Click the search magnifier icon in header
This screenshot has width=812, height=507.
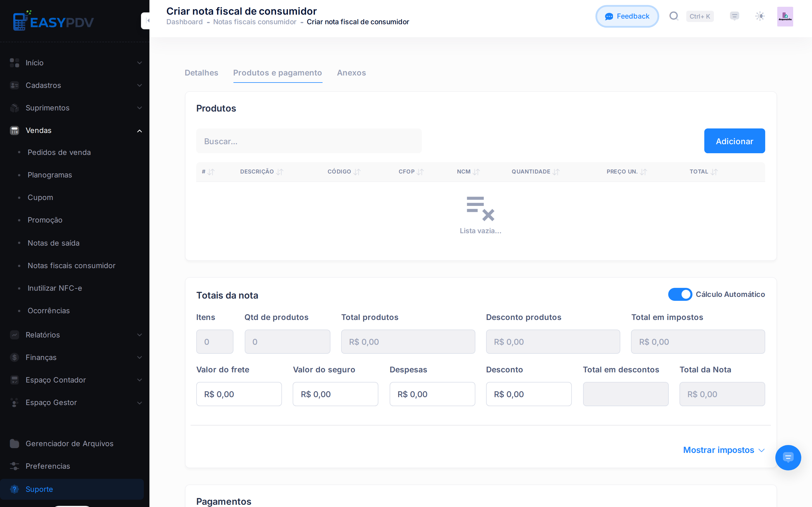coord(674,16)
